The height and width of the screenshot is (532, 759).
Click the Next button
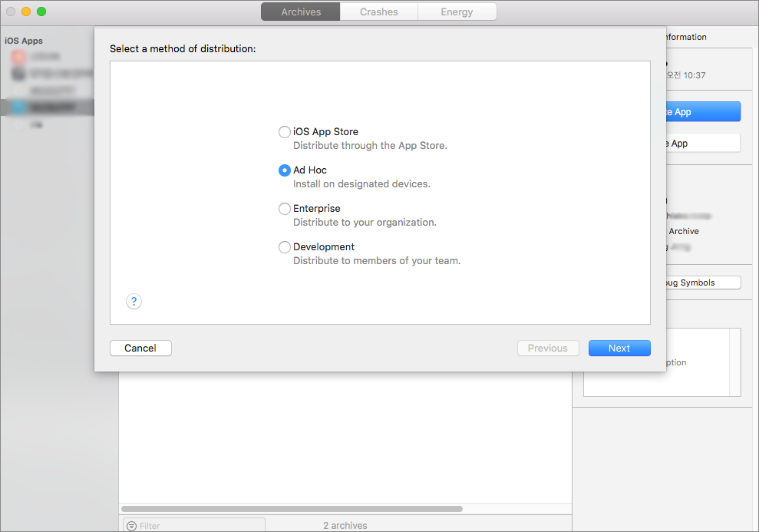click(619, 348)
